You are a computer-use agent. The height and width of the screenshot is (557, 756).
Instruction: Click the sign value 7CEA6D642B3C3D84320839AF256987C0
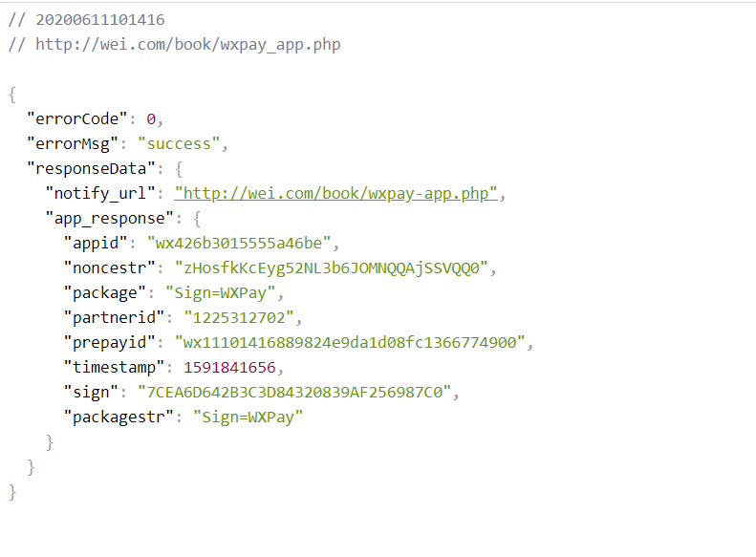[x=294, y=393]
